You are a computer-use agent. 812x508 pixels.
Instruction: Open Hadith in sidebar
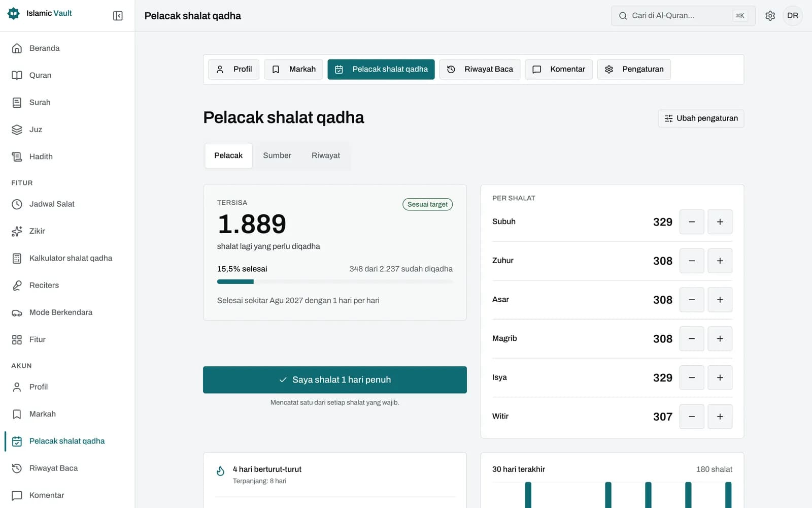(x=67, y=156)
